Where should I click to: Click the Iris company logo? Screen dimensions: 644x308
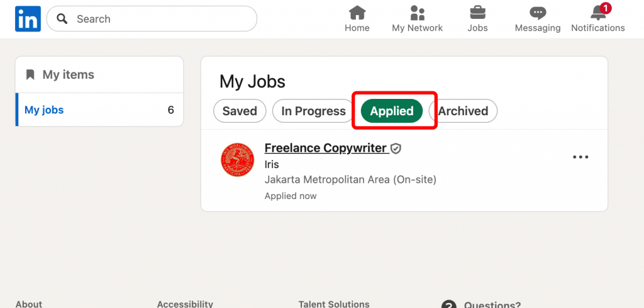[237, 160]
